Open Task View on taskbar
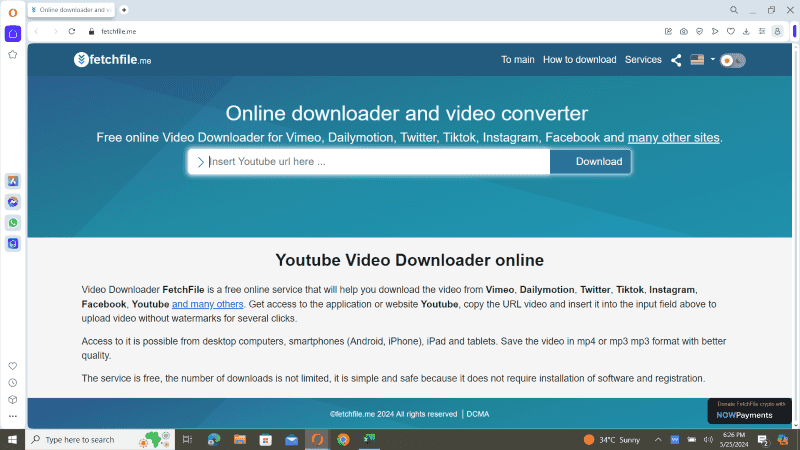This screenshot has height=450, width=800. 187,439
